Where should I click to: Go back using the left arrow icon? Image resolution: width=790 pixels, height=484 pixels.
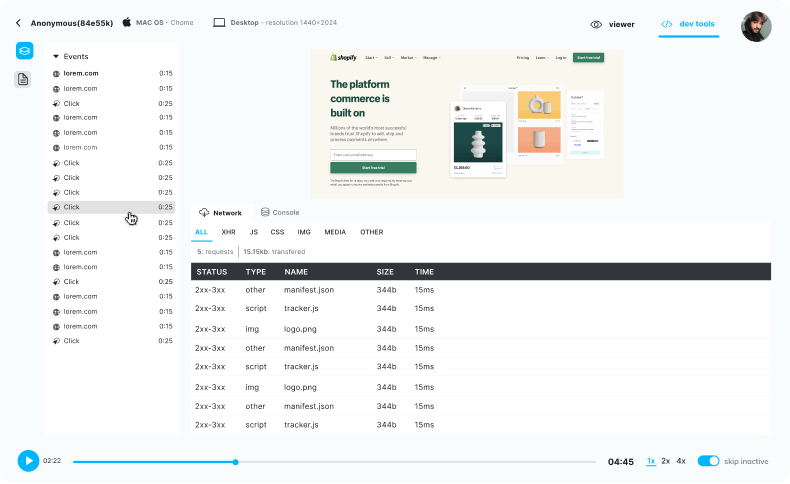pos(18,23)
